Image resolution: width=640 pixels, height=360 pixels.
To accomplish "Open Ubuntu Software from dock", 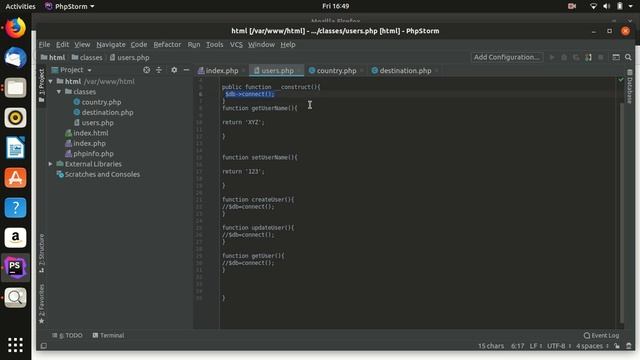I will 16,178.
